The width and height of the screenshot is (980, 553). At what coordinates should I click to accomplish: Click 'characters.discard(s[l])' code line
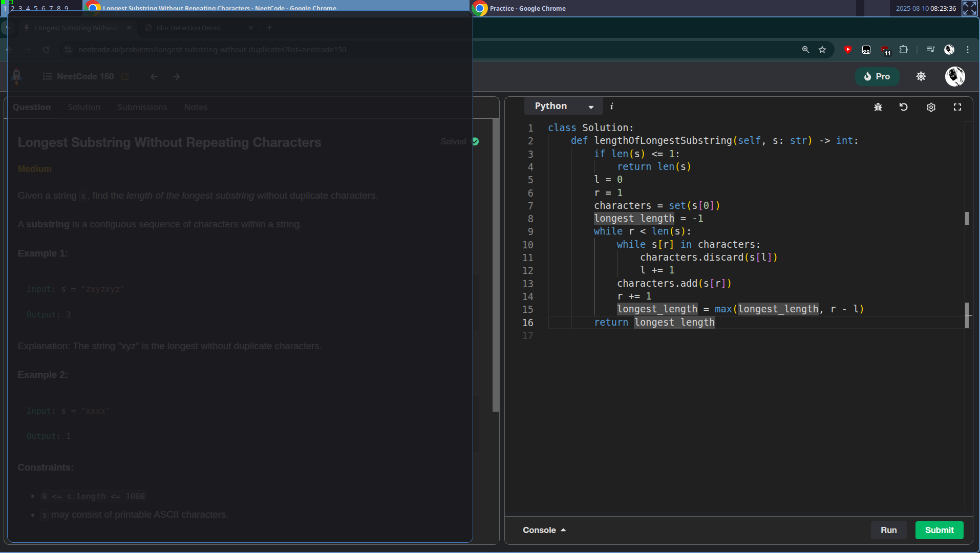(x=709, y=257)
